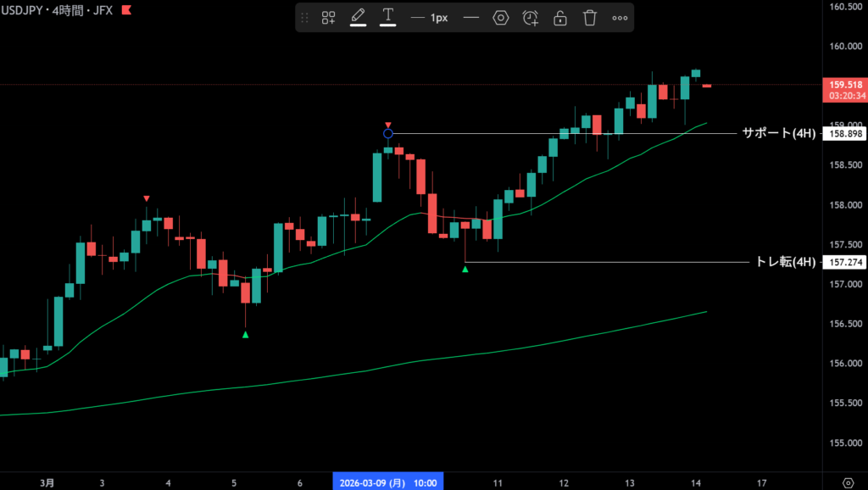The height and width of the screenshot is (490, 868).
Task: Click the red flag next to JFX
Action: point(126,9)
